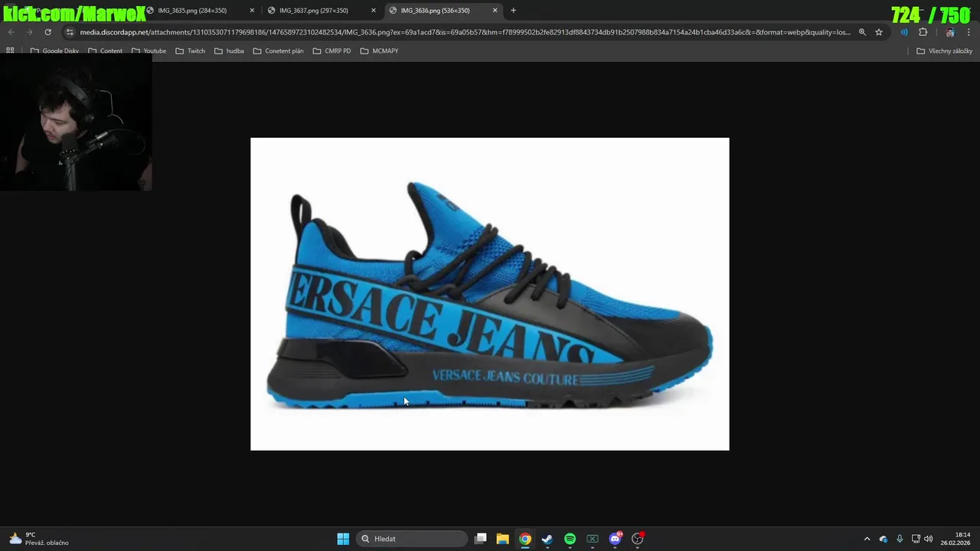Open the Chrome three-dot menu
Viewport: 980px width, 551px height.
(969, 32)
